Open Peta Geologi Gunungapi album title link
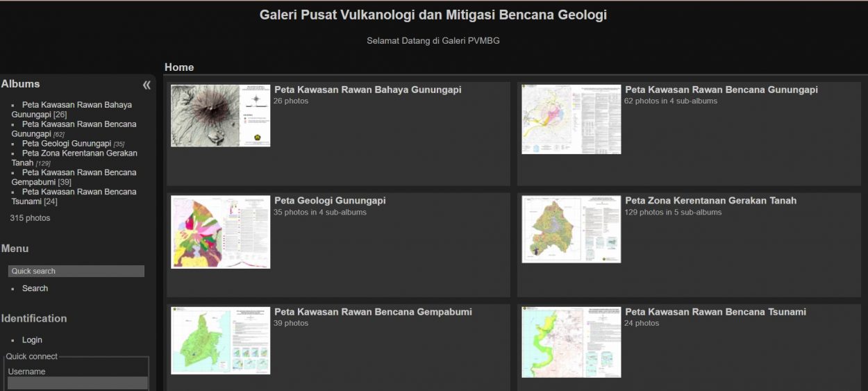868x391 pixels. click(x=330, y=201)
